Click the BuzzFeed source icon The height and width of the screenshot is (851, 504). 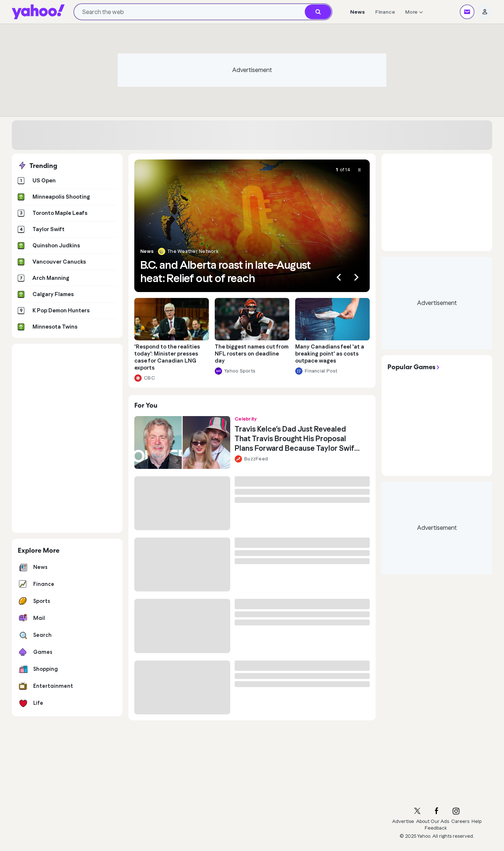pyautogui.click(x=238, y=459)
